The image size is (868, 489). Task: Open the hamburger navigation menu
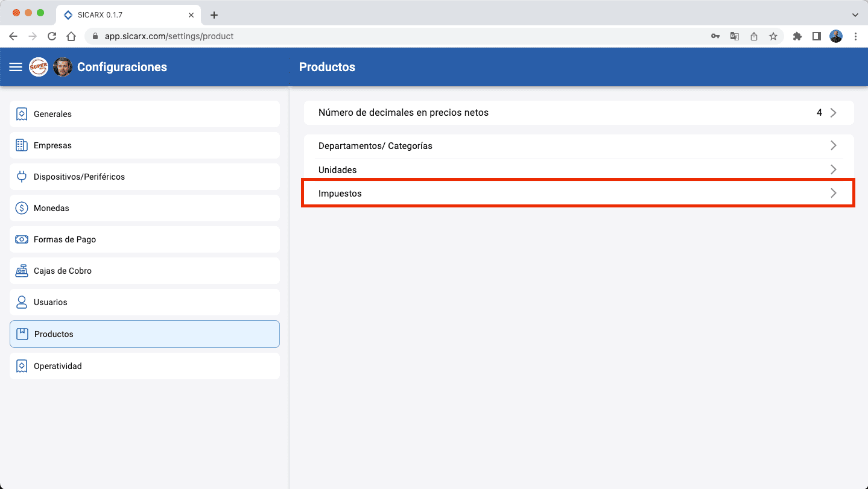[16, 67]
